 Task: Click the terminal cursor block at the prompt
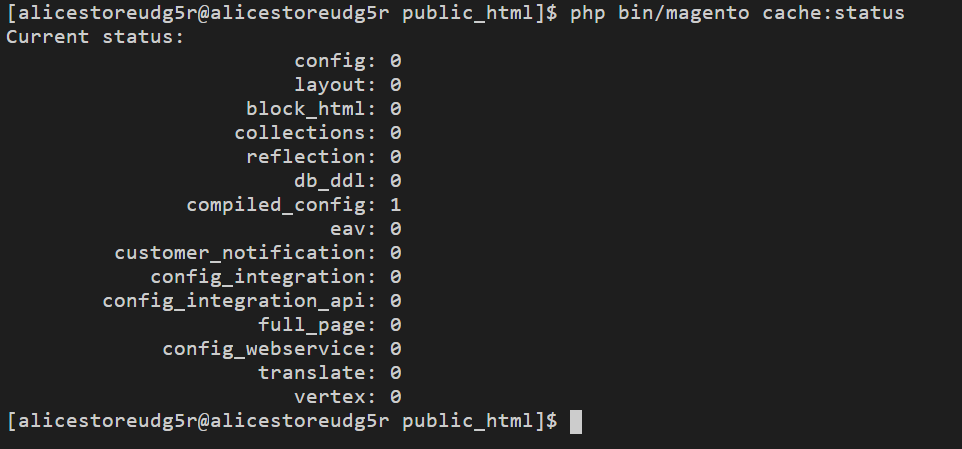(575, 421)
